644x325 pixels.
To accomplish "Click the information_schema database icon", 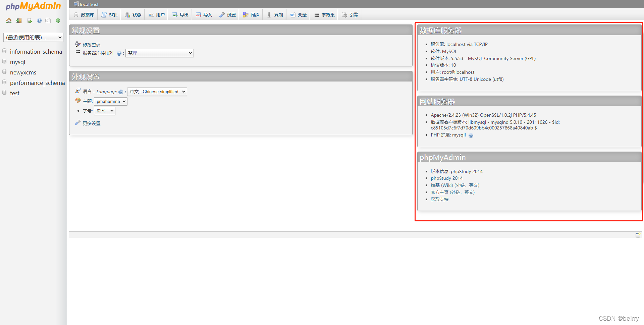I will pyautogui.click(x=5, y=51).
